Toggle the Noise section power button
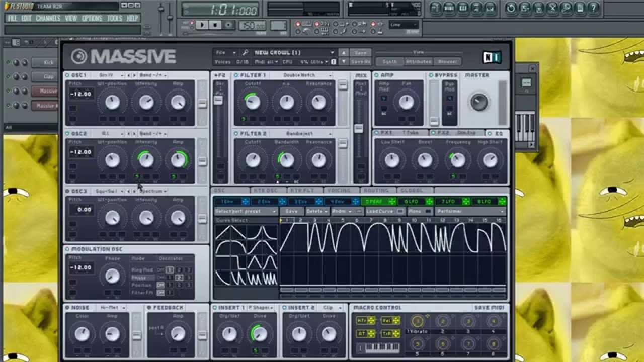The image size is (644, 362). pos(67,307)
